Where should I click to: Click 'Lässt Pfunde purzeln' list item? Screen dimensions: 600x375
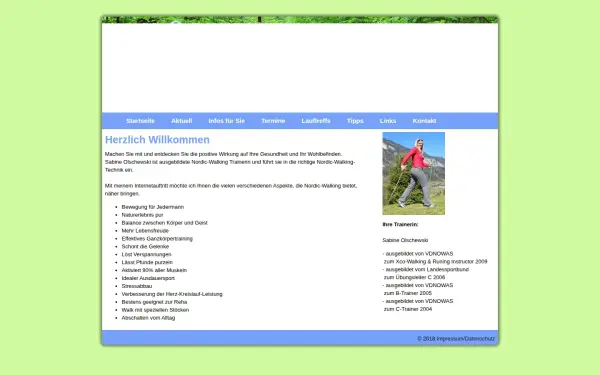[x=147, y=262]
